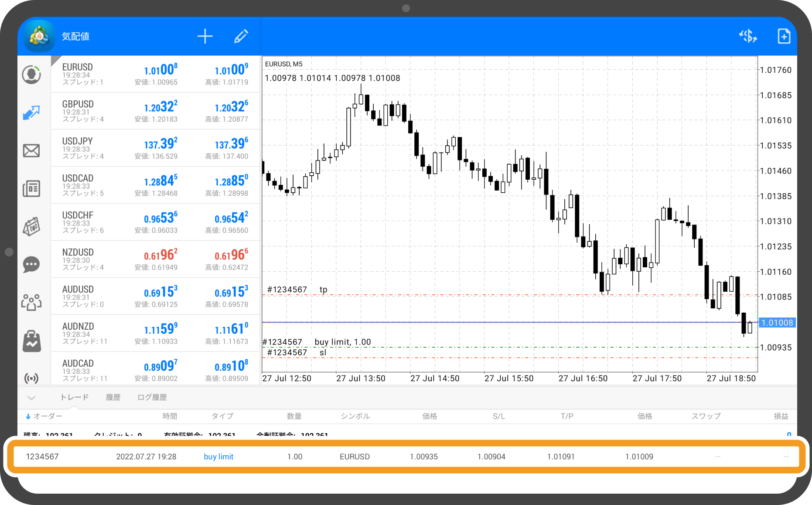Image resolution: width=812 pixels, height=505 pixels.
Task: Select the quotes arrows sidebar icon
Action: [31, 113]
